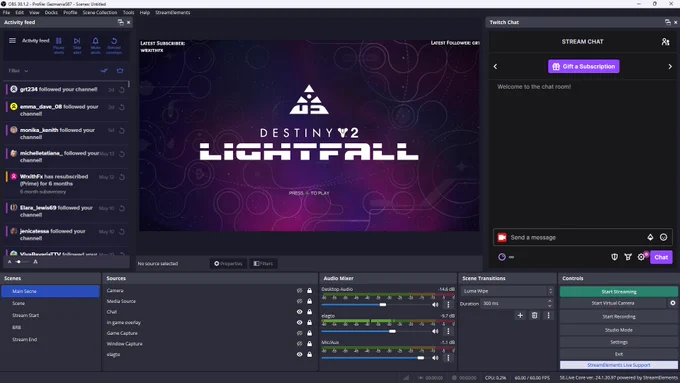Mute the Mic/Aux speaker

tap(435, 358)
